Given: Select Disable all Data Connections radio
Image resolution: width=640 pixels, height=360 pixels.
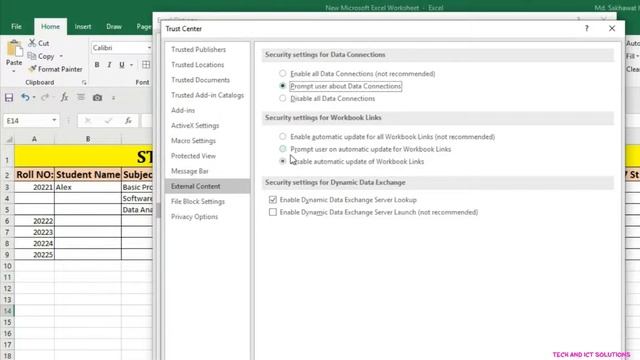Looking at the screenshot, I should (x=282, y=98).
